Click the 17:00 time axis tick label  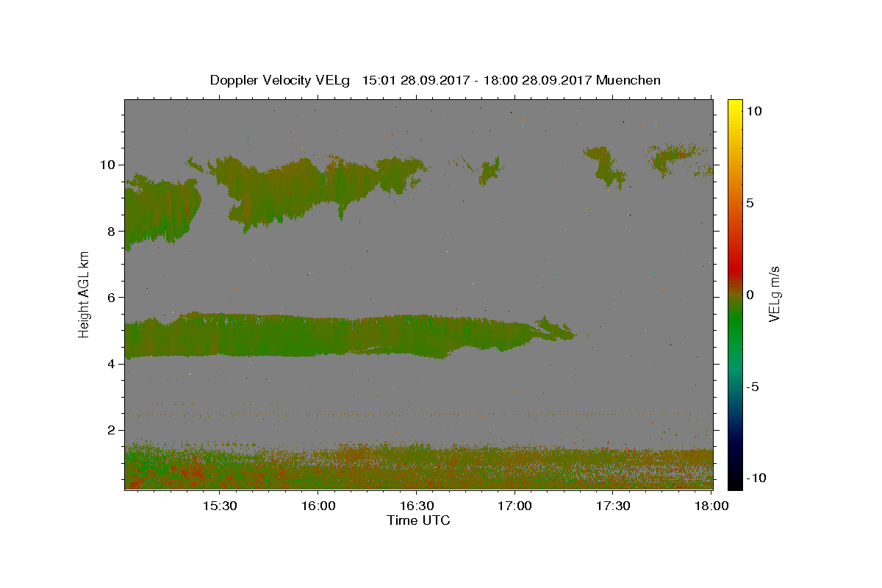point(514,506)
